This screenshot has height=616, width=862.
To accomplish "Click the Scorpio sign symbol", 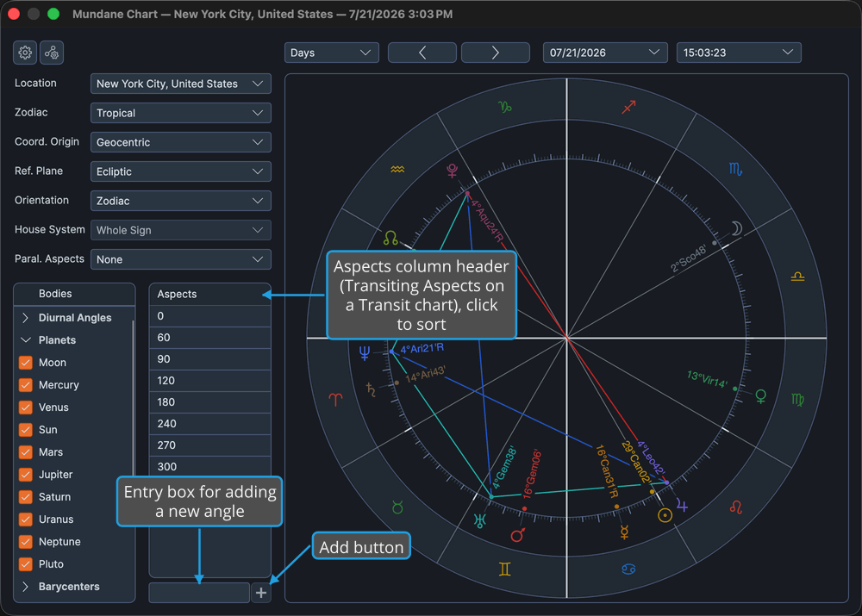I will pyautogui.click(x=735, y=169).
